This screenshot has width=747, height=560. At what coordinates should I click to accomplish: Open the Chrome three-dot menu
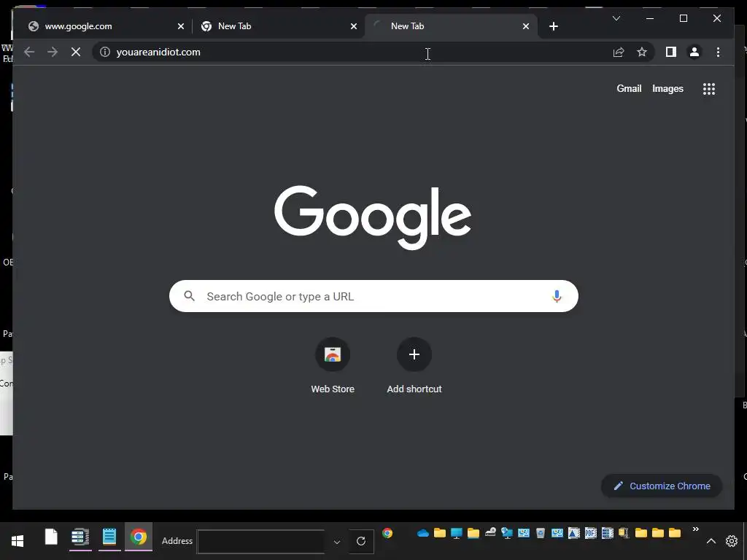(718, 52)
